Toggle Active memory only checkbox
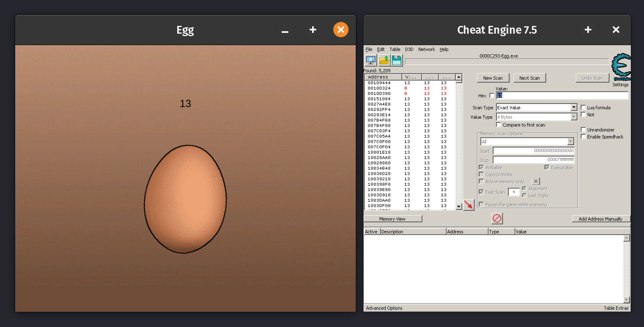 click(x=481, y=182)
